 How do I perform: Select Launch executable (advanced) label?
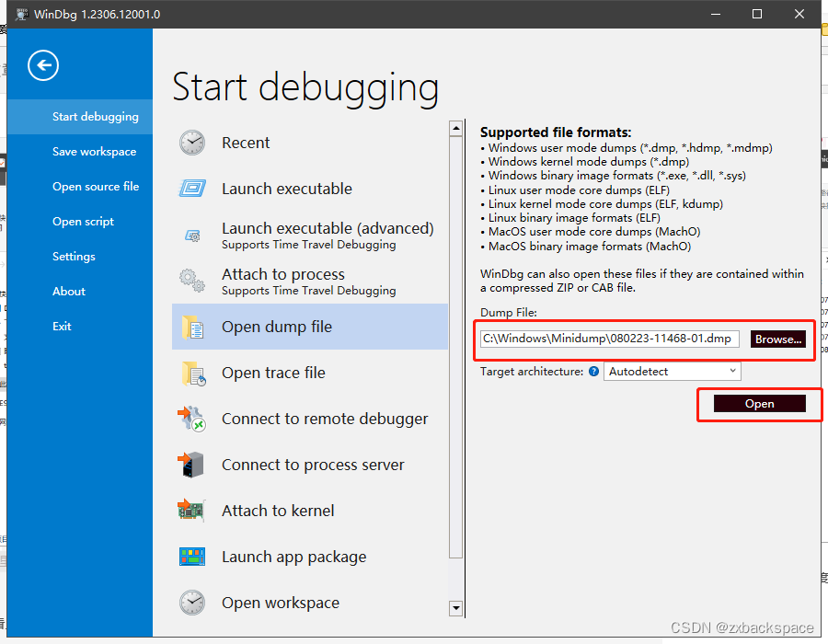click(x=328, y=228)
